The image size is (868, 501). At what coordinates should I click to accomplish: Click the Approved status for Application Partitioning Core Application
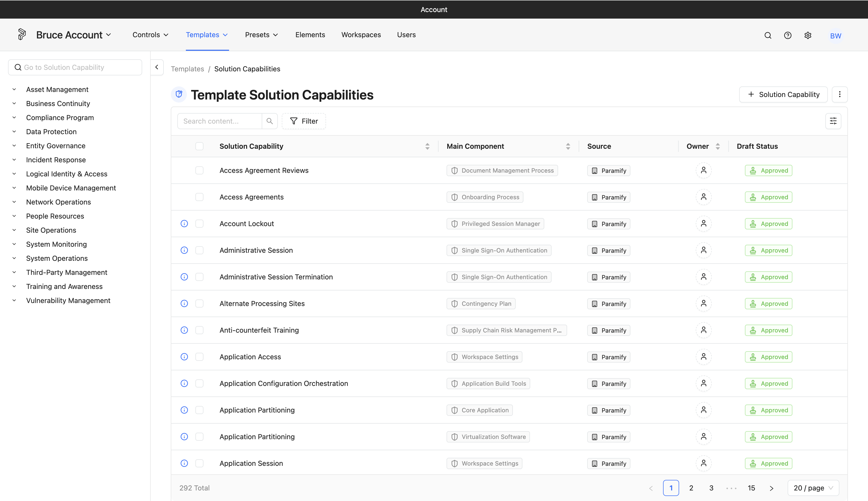coord(768,410)
